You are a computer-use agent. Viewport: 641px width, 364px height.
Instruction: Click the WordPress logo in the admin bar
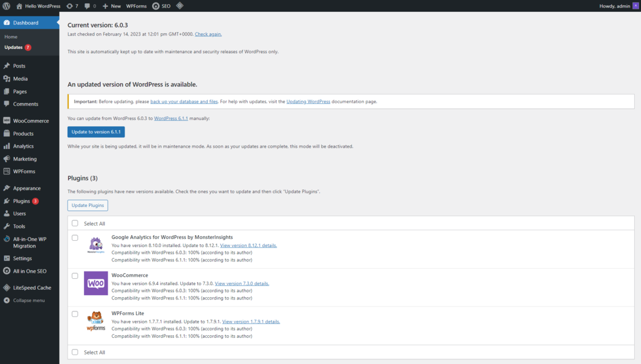click(6, 6)
